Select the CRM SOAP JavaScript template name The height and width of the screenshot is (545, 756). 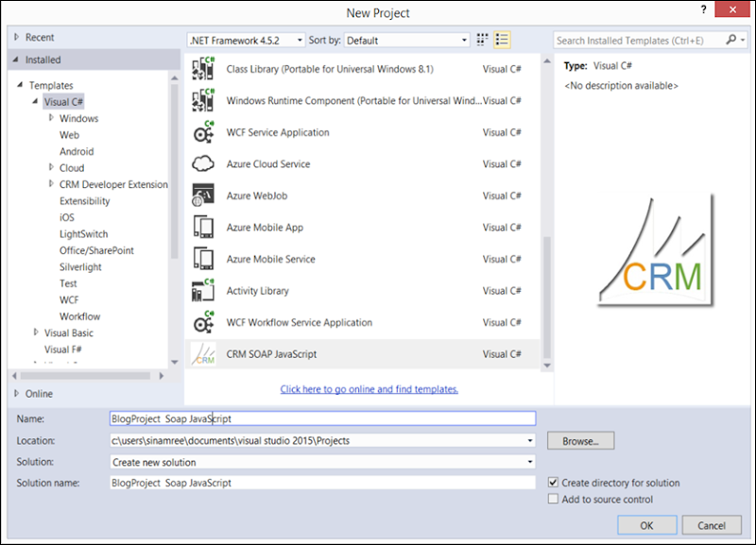[x=271, y=354]
